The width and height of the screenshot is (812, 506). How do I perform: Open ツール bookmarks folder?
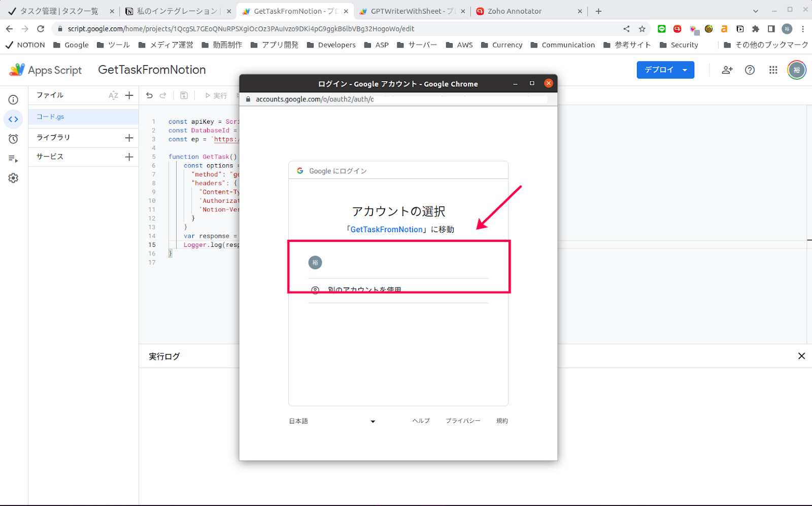tap(113, 45)
